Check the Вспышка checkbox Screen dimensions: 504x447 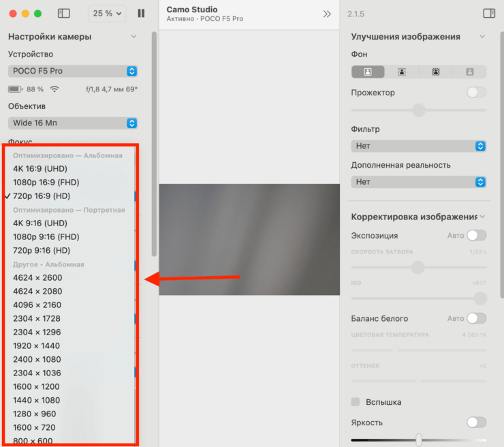coord(356,402)
